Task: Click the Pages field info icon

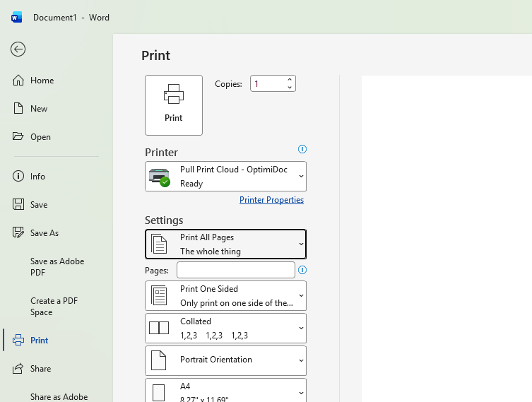Action: pyautogui.click(x=302, y=270)
